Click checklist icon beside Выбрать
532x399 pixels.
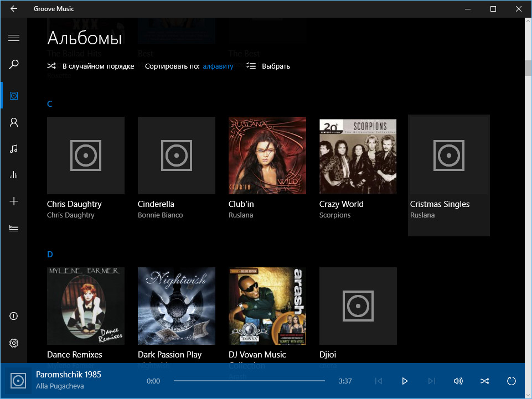[x=251, y=66]
